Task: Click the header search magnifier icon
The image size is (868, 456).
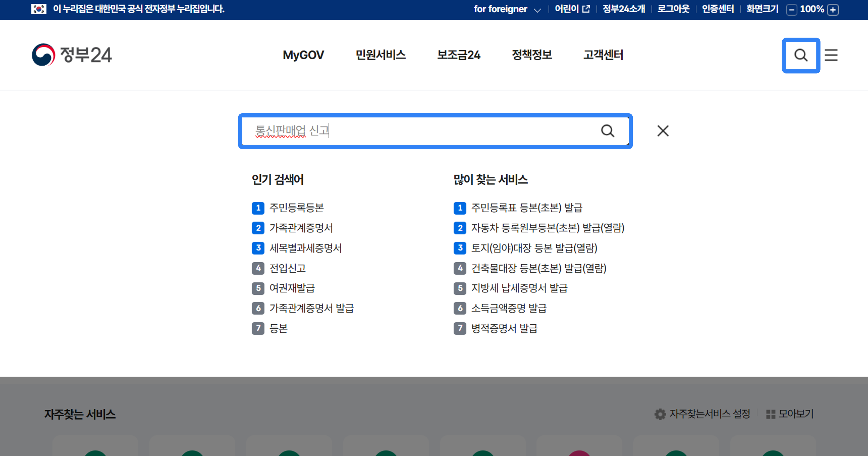Action: 801,55
